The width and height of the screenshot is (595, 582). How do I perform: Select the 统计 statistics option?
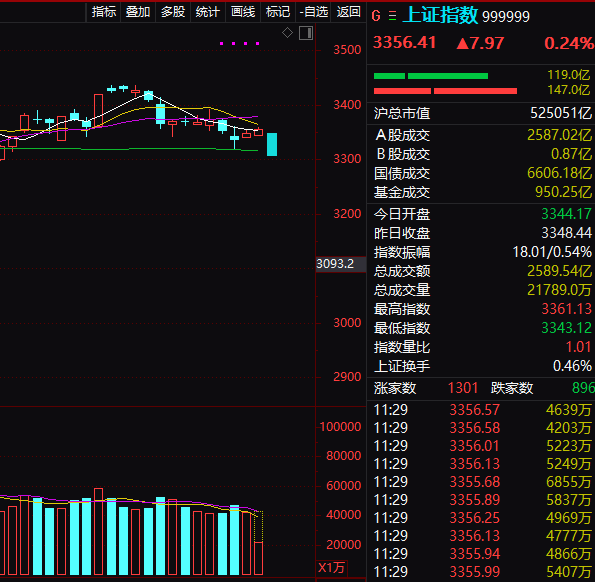tap(208, 12)
